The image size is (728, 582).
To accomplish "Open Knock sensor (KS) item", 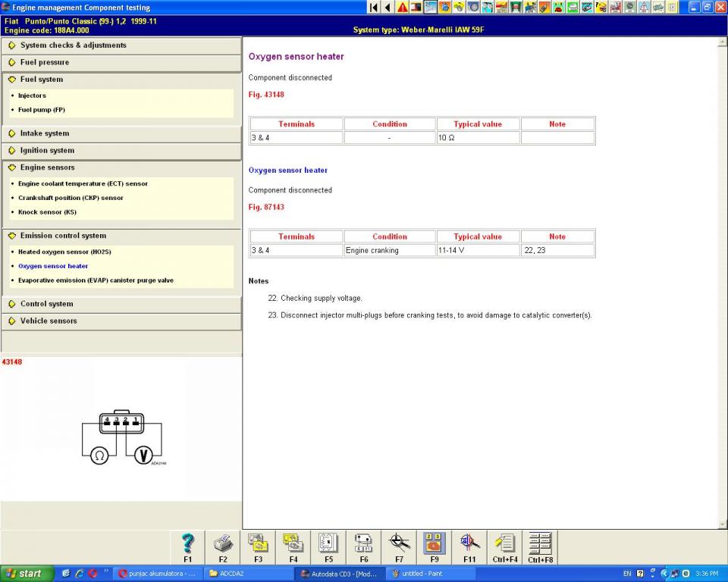I will coord(47,212).
